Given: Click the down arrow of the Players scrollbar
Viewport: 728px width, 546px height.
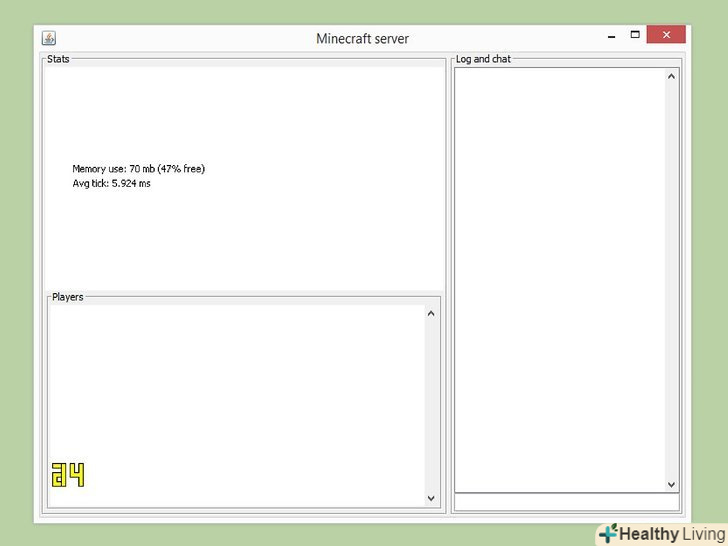Looking at the screenshot, I should [431, 498].
